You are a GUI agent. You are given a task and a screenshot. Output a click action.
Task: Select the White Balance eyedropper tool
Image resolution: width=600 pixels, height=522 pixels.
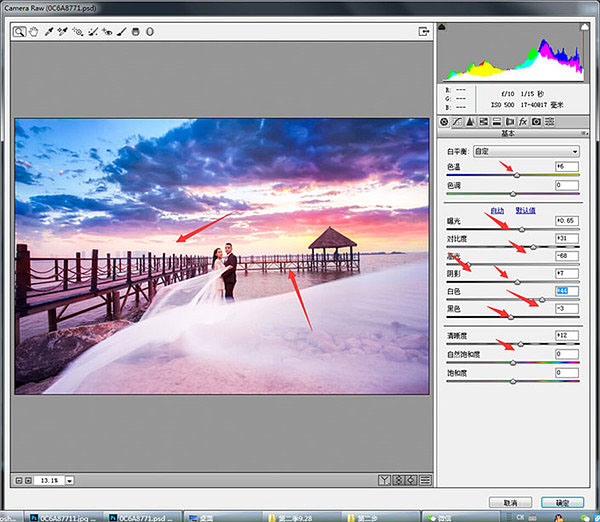(x=48, y=31)
